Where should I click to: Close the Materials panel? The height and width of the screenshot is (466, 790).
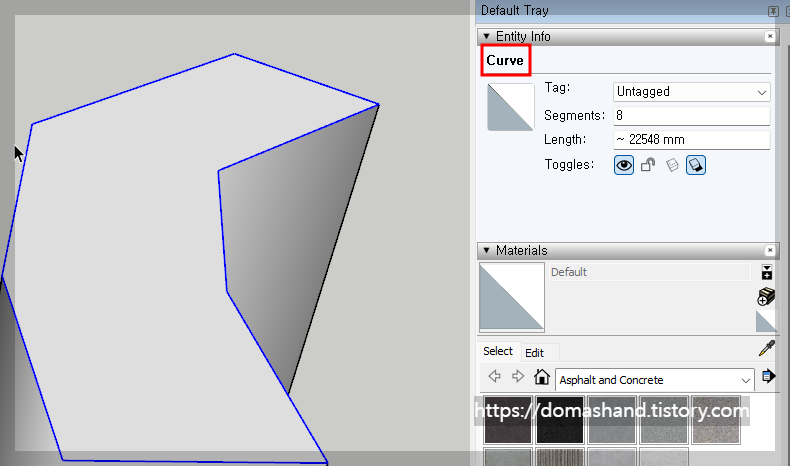coord(770,250)
